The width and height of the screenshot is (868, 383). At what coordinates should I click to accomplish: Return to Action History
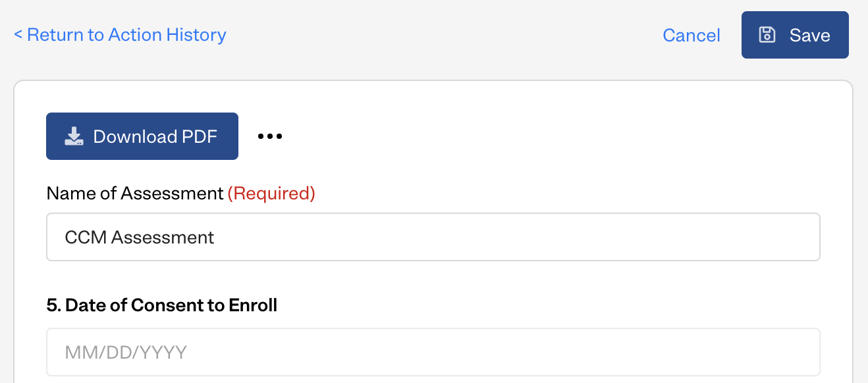(120, 35)
